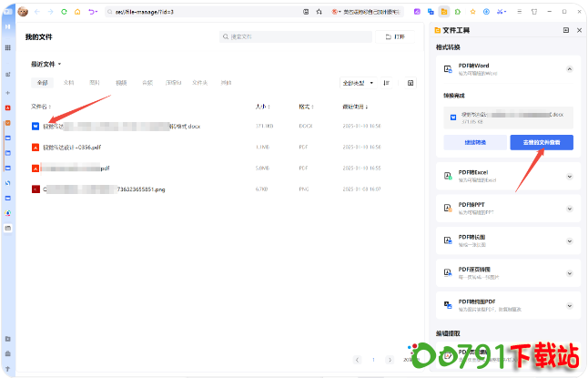The height and width of the screenshot is (378, 588).
Task: Switch to the 文档 filter tab
Action: [x=68, y=83]
